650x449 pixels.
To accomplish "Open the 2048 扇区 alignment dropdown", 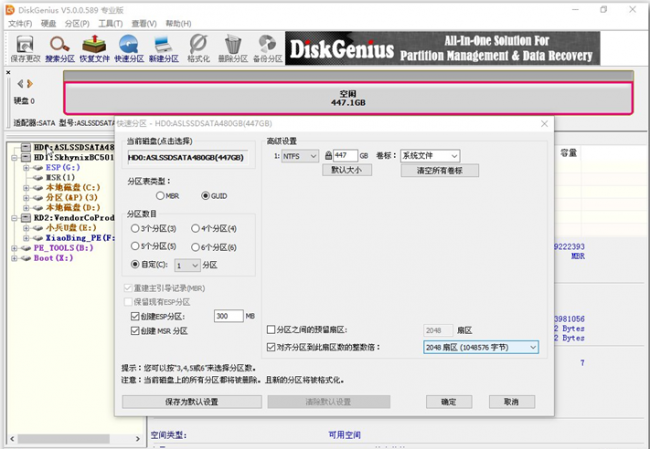I will [481, 347].
